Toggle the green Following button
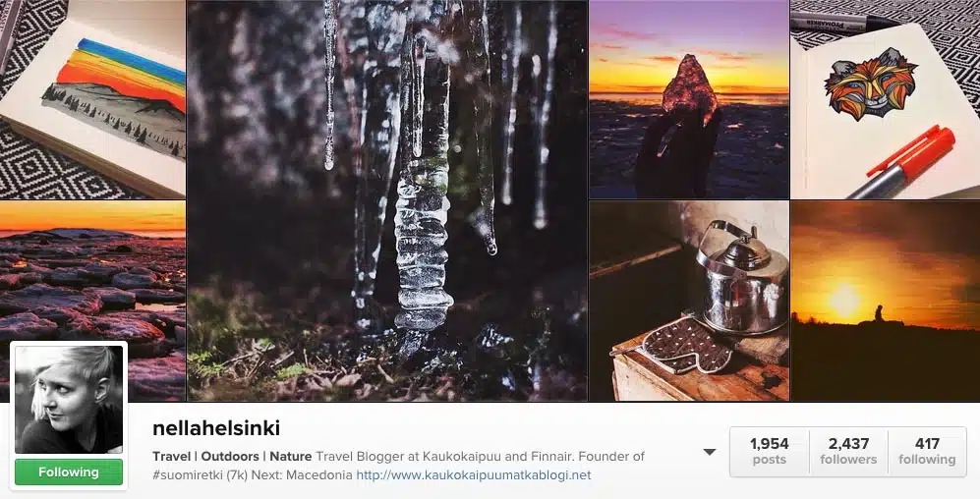Image resolution: width=980 pixels, height=499 pixels. coord(69,472)
